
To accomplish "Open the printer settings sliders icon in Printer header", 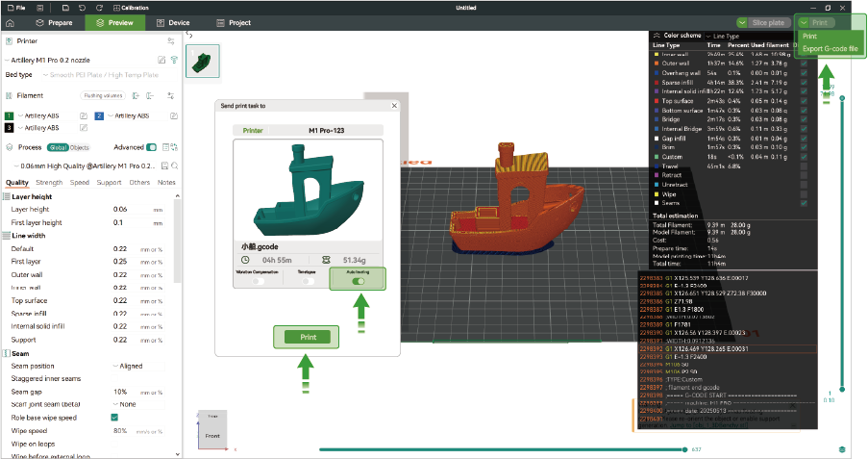I will (x=171, y=41).
